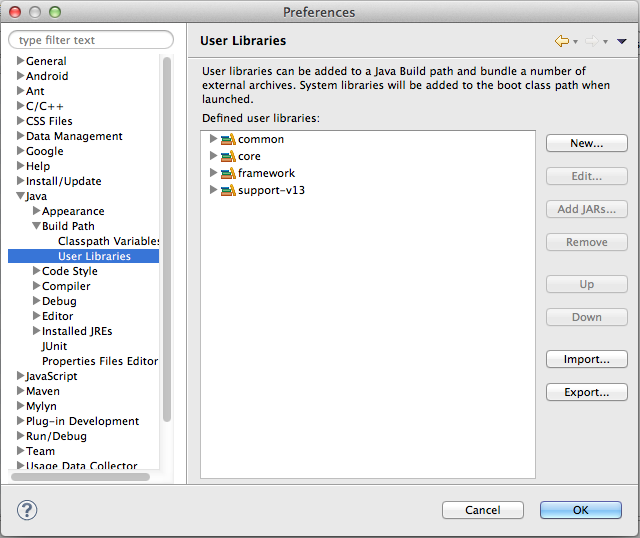
Task: Select the framework library name
Action: [267, 173]
